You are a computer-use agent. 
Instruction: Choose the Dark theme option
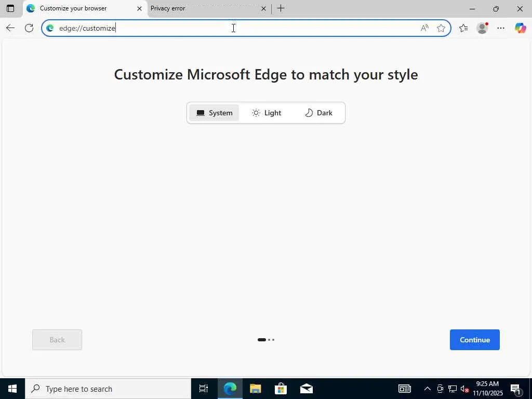pyautogui.click(x=318, y=113)
